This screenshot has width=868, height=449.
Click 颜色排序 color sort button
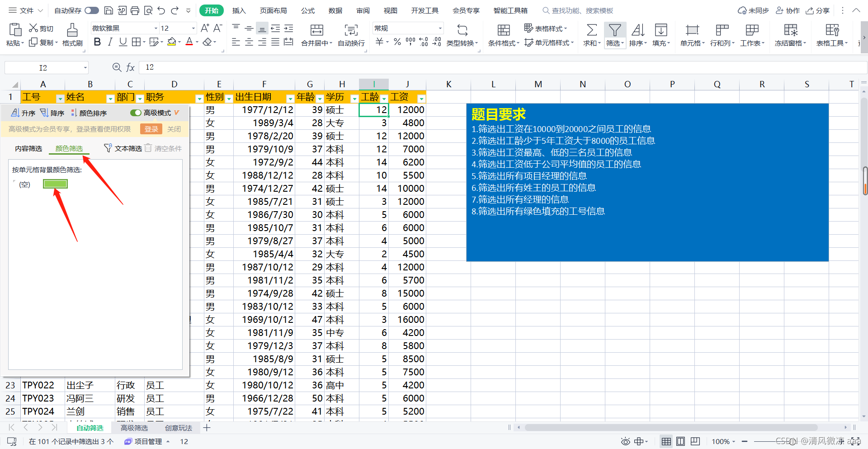[89, 113]
